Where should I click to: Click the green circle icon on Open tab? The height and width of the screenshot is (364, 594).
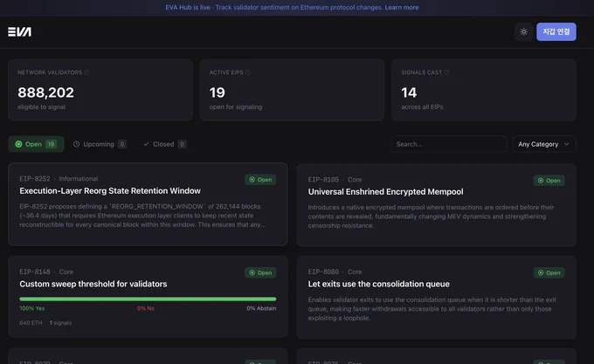tap(18, 144)
